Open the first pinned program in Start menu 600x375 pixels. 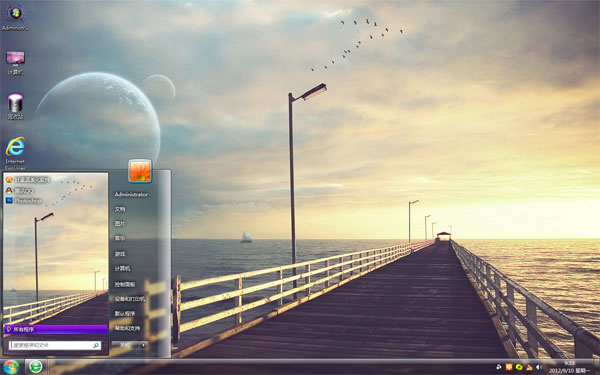pyautogui.click(x=28, y=179)
